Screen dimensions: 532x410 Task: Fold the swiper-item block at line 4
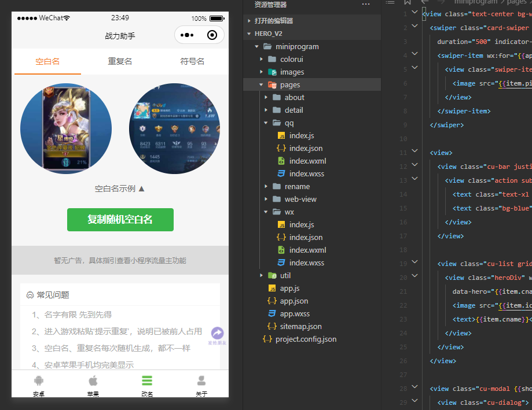414,54
